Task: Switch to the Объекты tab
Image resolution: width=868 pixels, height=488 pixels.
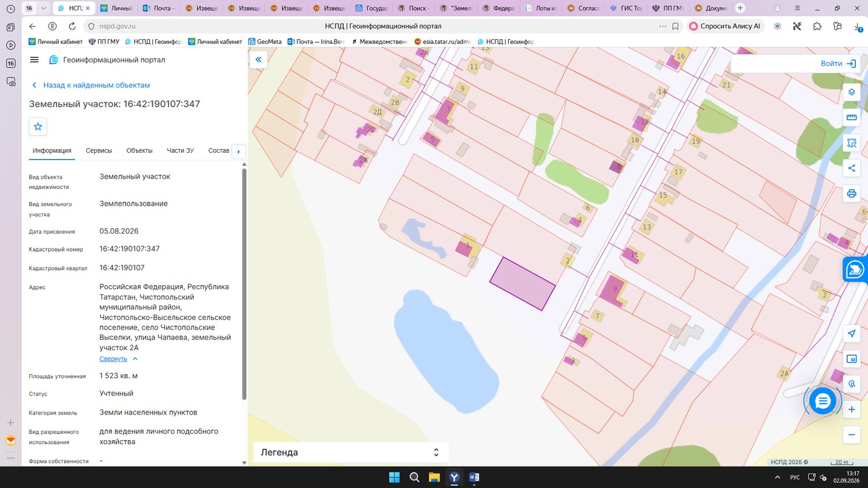Action: tap(139, 150)
